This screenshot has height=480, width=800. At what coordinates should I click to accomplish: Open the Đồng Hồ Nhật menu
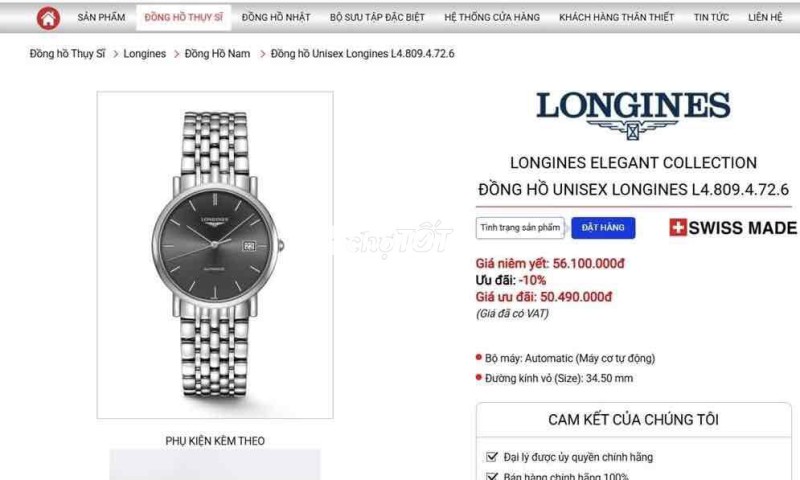point(276,17)
